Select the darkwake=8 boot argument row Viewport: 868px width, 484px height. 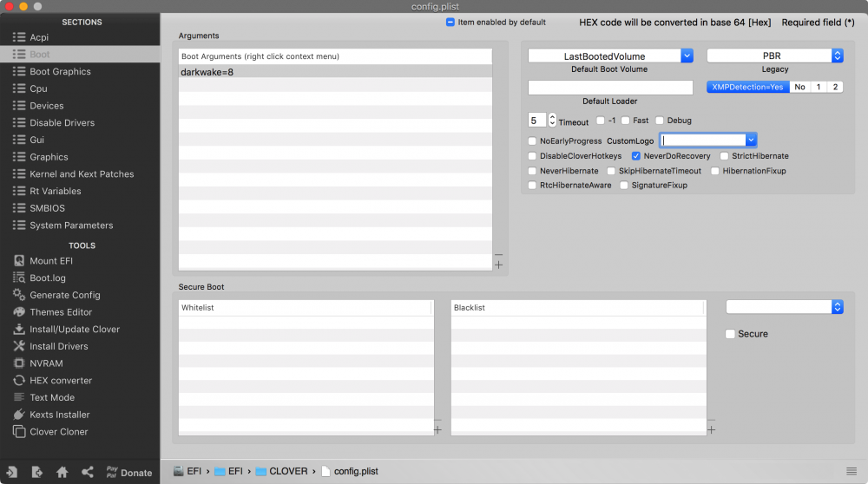tap(335, 72)
